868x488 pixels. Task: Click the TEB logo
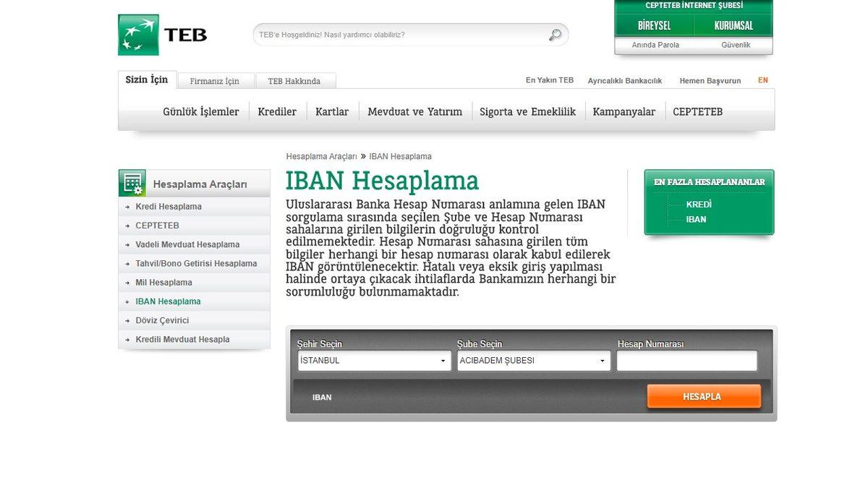[161, 34]
